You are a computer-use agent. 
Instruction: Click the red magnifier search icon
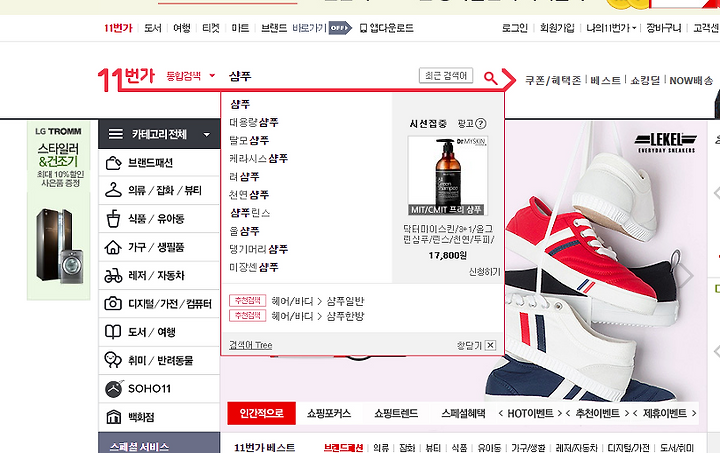490,78
